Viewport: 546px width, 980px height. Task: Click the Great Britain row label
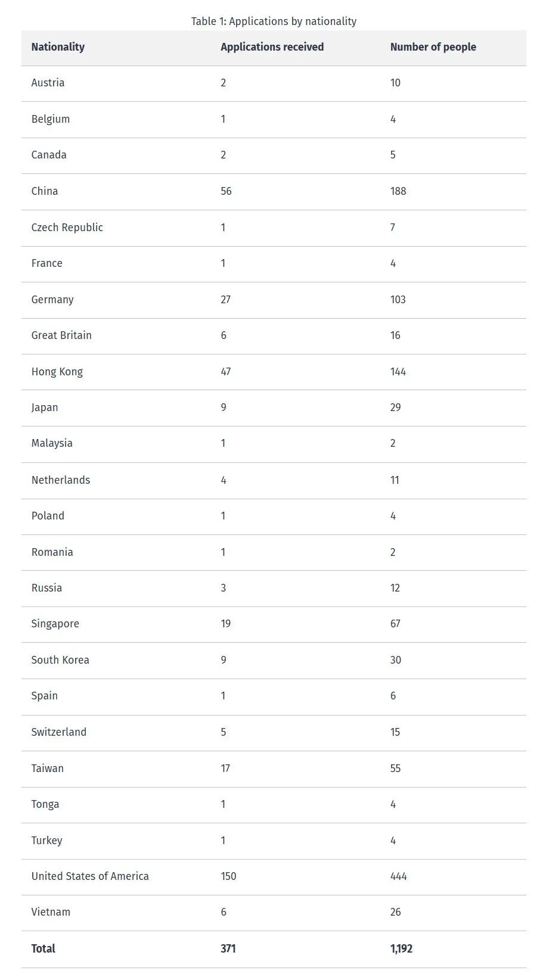tap(61, 335)
